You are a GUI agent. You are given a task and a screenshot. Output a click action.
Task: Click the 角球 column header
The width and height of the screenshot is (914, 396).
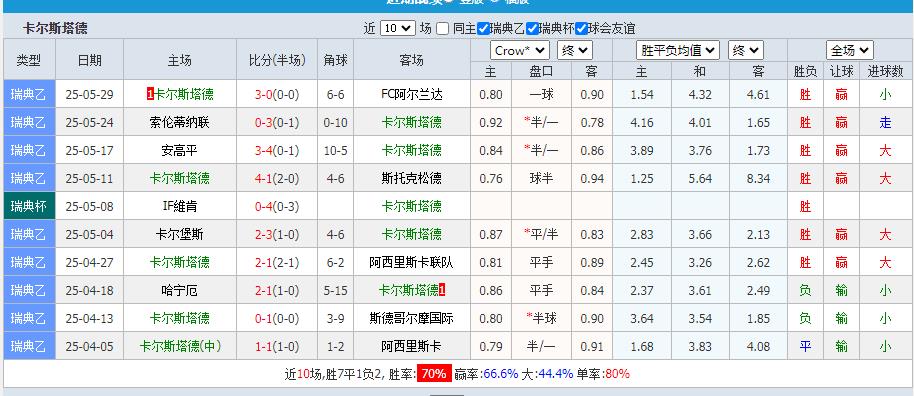(x=335, y=59)
